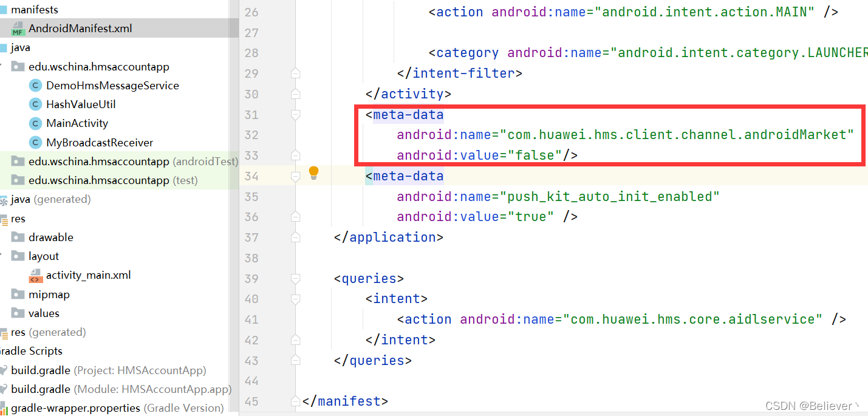
Task: Select the DemoHmsMessageService class icon
Action: pos(35,86)
